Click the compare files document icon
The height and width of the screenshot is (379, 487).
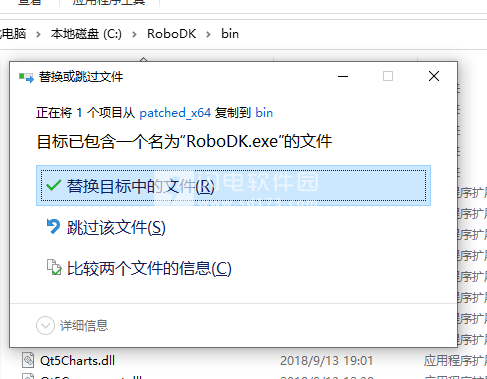click(x=54, y=267)
